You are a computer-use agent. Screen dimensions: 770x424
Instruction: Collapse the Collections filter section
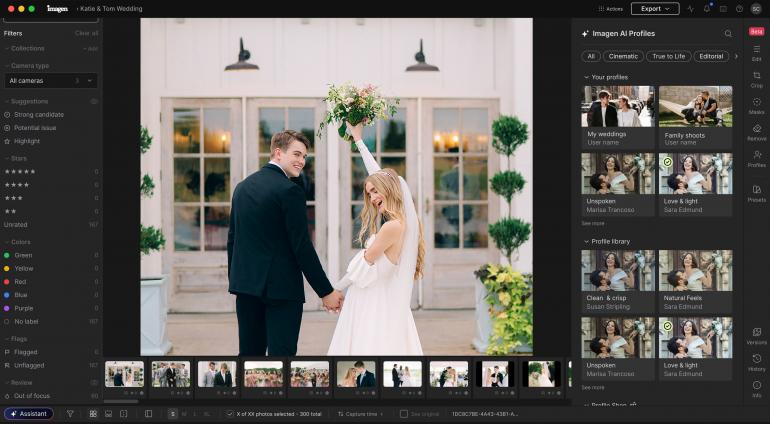[x=7, y=49]
